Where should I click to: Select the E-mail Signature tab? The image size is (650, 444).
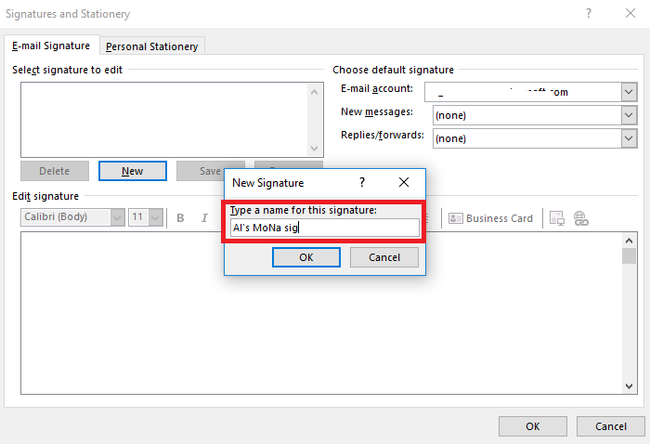(50, 46)
